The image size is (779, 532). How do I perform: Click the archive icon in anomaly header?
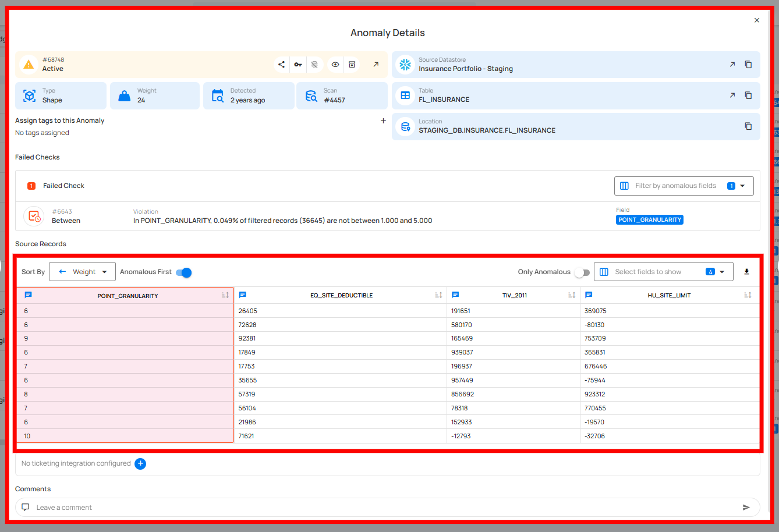pyautogui.click(x=352, y=65)
